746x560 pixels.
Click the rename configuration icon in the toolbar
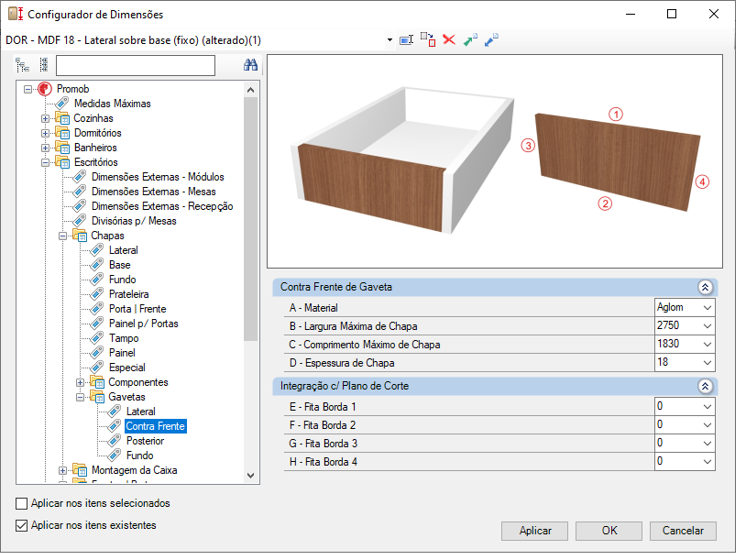tap(406, 40)
